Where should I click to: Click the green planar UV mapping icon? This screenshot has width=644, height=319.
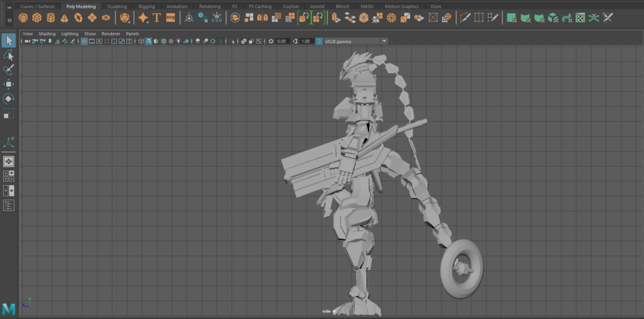coord(511,18)
